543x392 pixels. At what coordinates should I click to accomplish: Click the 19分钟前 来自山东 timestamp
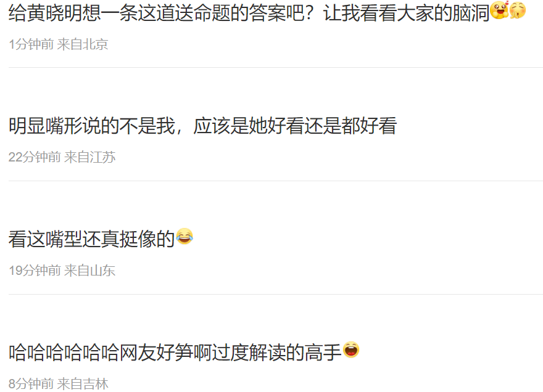(62, 271)
